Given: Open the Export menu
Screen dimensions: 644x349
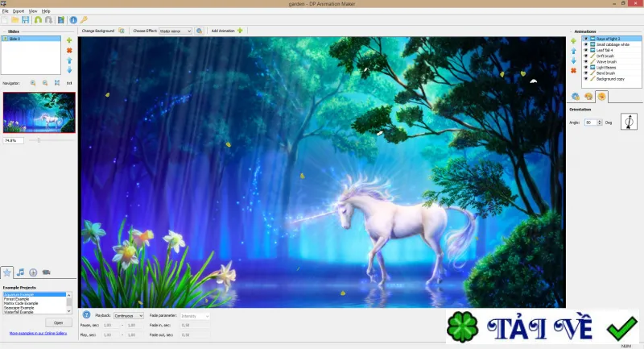Looking at the screenshot, I should tap(19, 11).
